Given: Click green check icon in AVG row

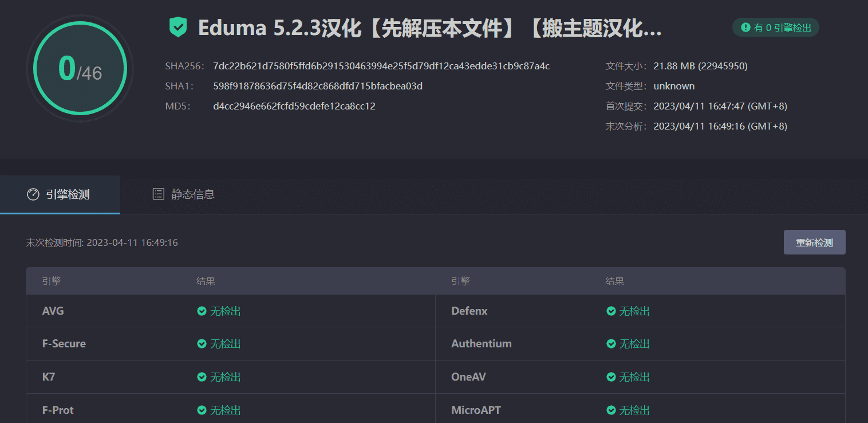Looking at the screenshot, I should coord(202,311).
